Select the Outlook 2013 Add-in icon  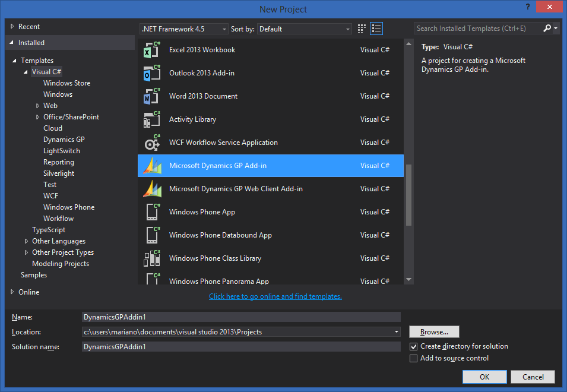[152, 72]
